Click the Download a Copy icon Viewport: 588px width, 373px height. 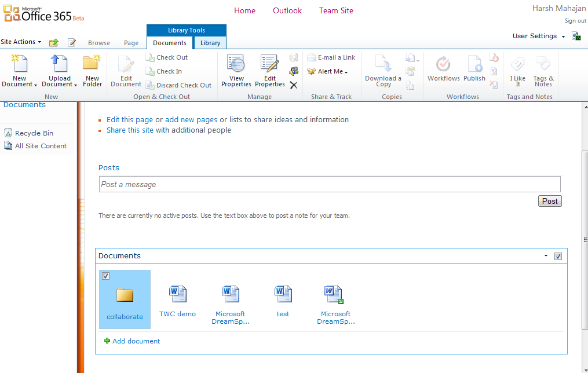coord(383,64)
